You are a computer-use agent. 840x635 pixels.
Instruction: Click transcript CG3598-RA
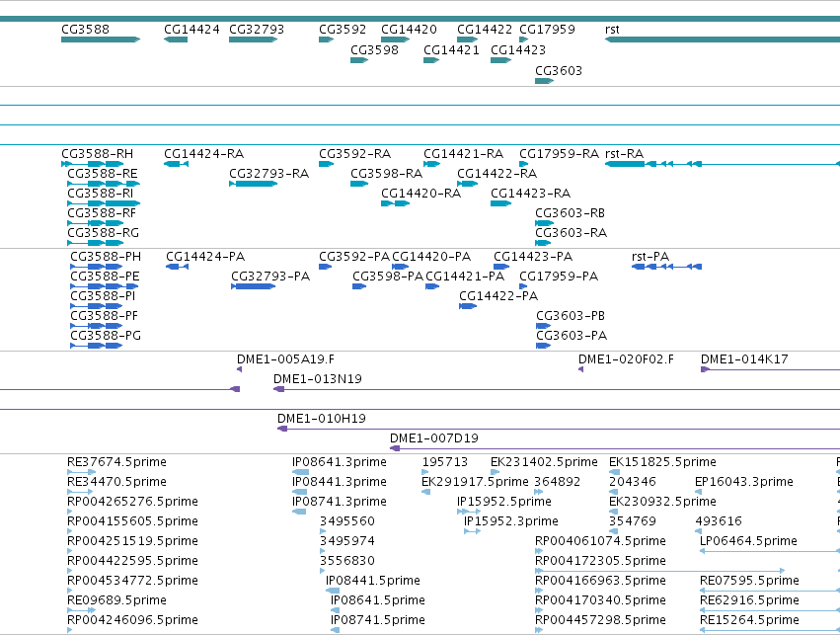click(x=359, y=184)
